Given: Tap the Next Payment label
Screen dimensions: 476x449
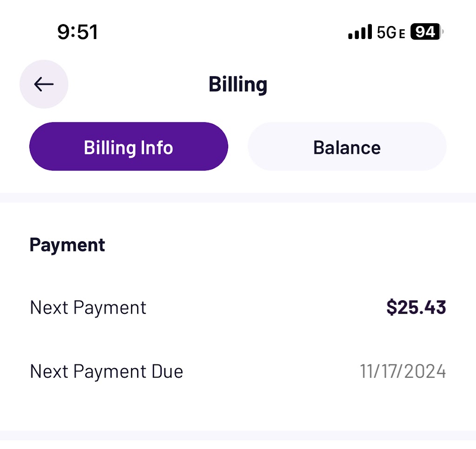Looking at the screenshot, I should [x=88, y=307].
